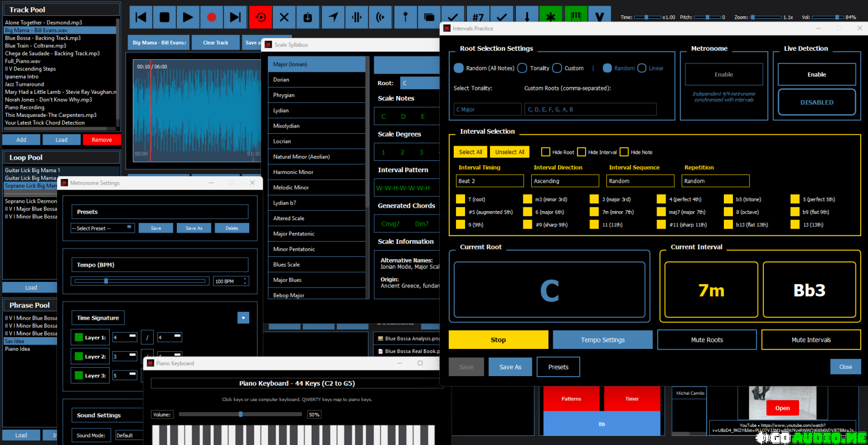This screenshot has height=445, width=868.
Task: Select the Tonality root selection radio button
Action: pos(523,68)
